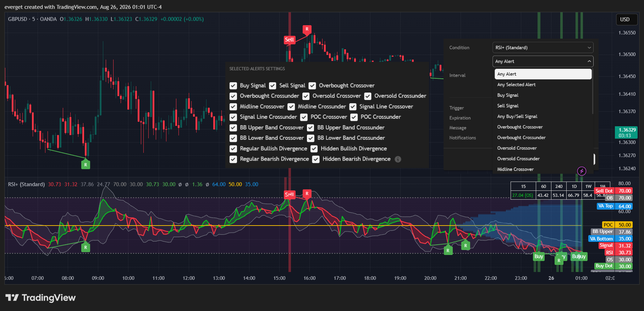Toggle Oversold Crossover checkbox
Screen dimensions: 644x311
tap(306, 96)
